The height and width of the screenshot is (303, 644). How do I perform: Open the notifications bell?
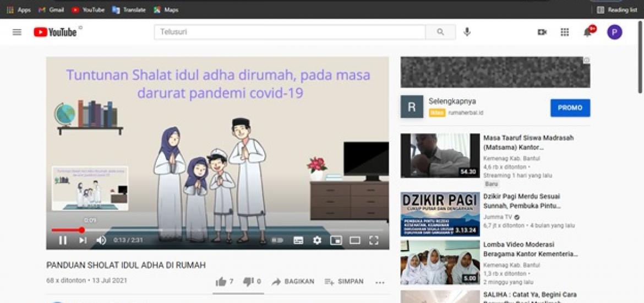tap(588, 32)
